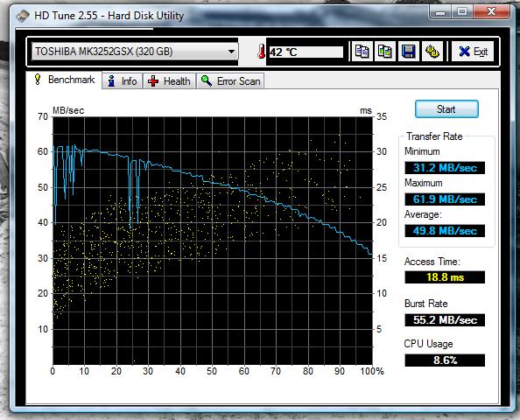This screenshot has height=420, width=520.
Task: Open the Error Scan tab
Action: (x=230, y=81)
